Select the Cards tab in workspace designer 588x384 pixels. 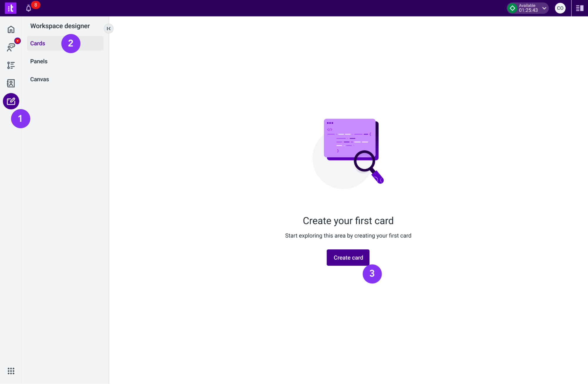[x=37, y=43]
